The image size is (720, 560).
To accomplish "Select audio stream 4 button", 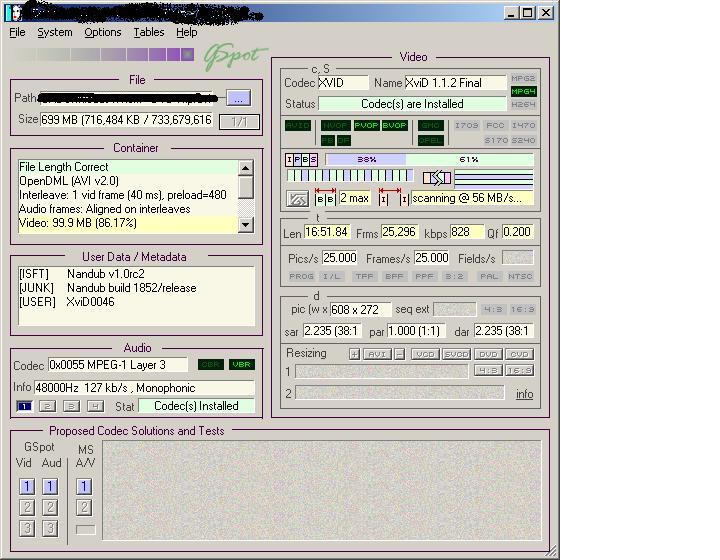I will click(x=95, y=406).
